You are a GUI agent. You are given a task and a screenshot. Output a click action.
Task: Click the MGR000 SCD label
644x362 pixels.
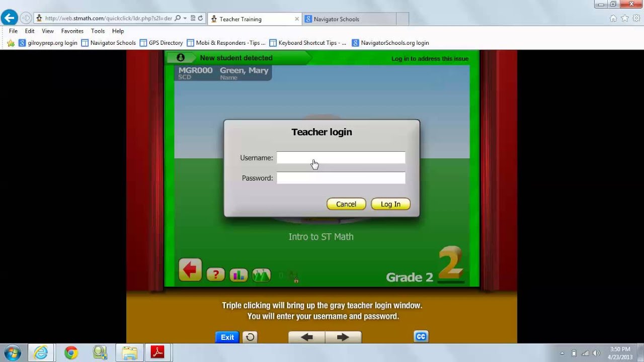[195, 73]
